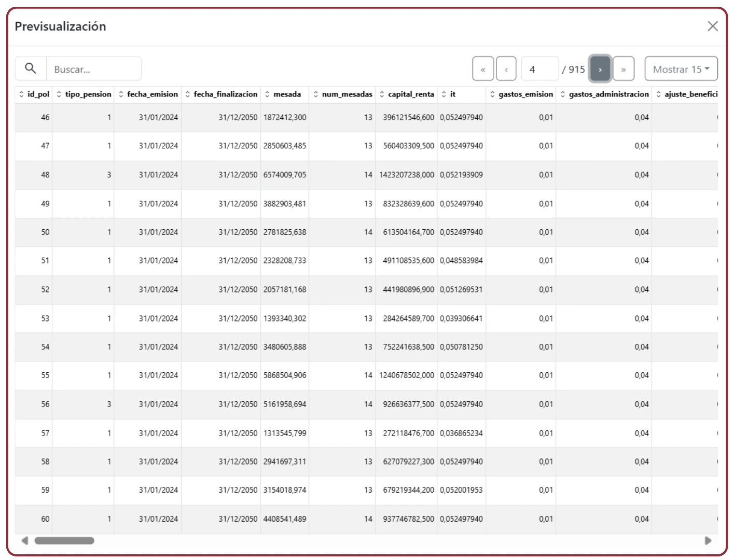Sort by gastos_administracion column header

[x=604, y=94]
